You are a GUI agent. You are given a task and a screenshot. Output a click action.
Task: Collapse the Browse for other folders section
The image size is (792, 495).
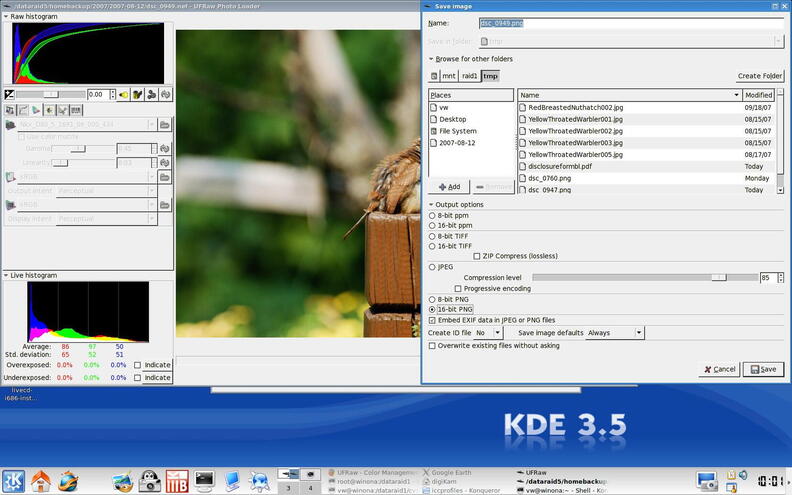click(x=431, y=60)
